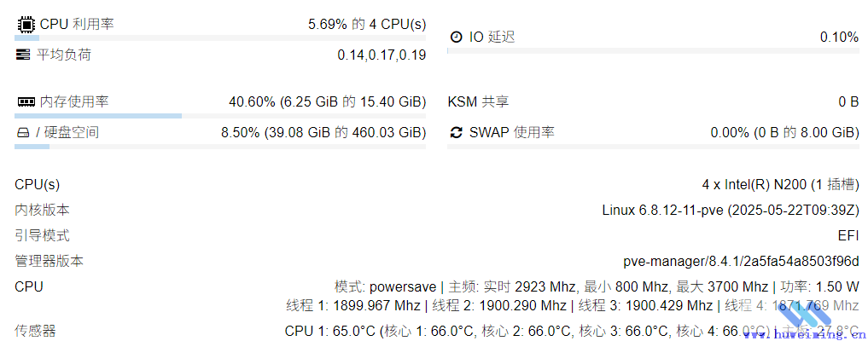868x341 pixels.
Task: Click the IO 延迟 progress bar
Action: (x=653, y=51)
